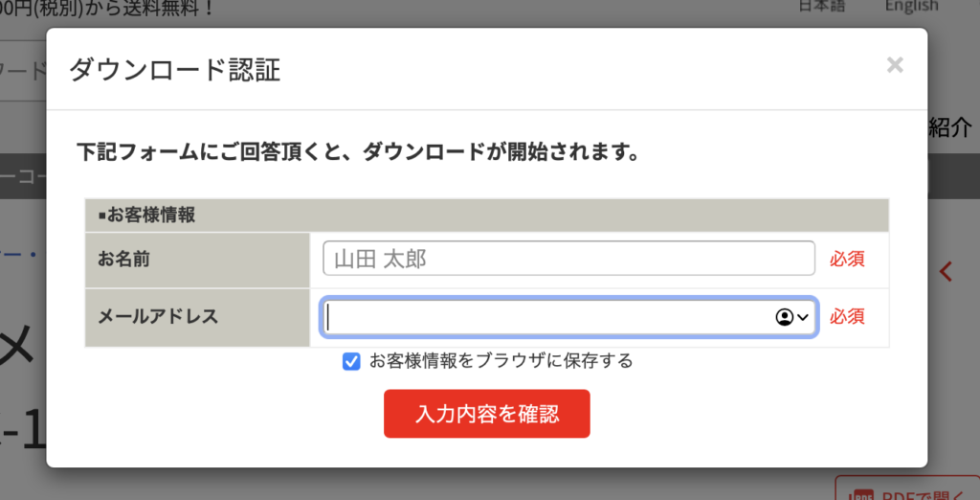Click the 必須 marker beside name field
Screen dimensions: 980x500
(848, 259)
